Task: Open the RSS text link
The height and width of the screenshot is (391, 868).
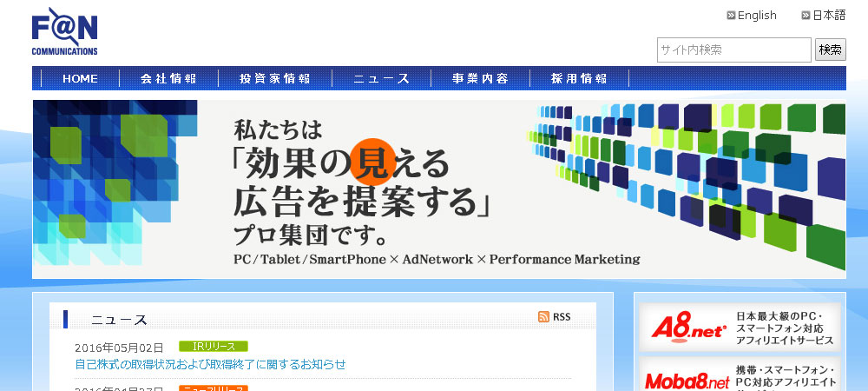Action: click(562, 317)
